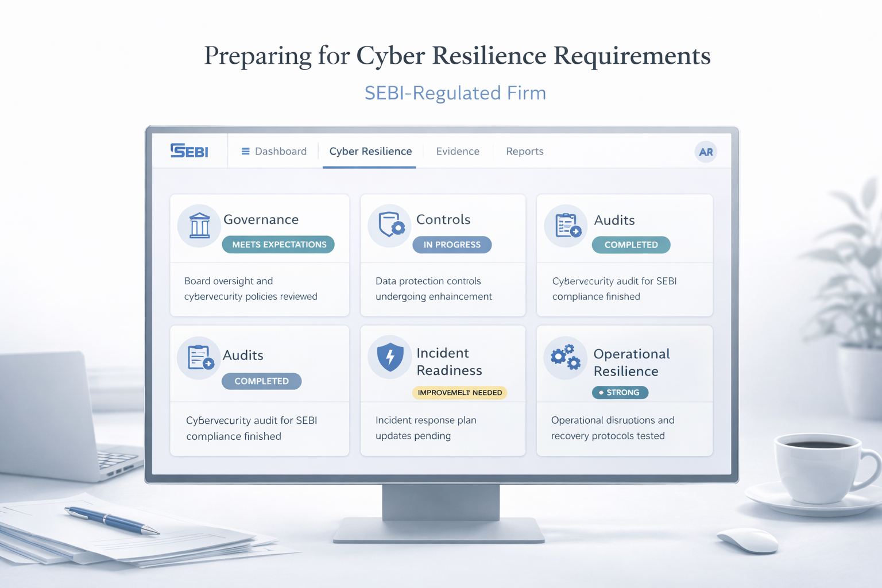Click the 'Strong' status pill on Operational Resilience
882x588 pixels.
[x=620, y=393]
